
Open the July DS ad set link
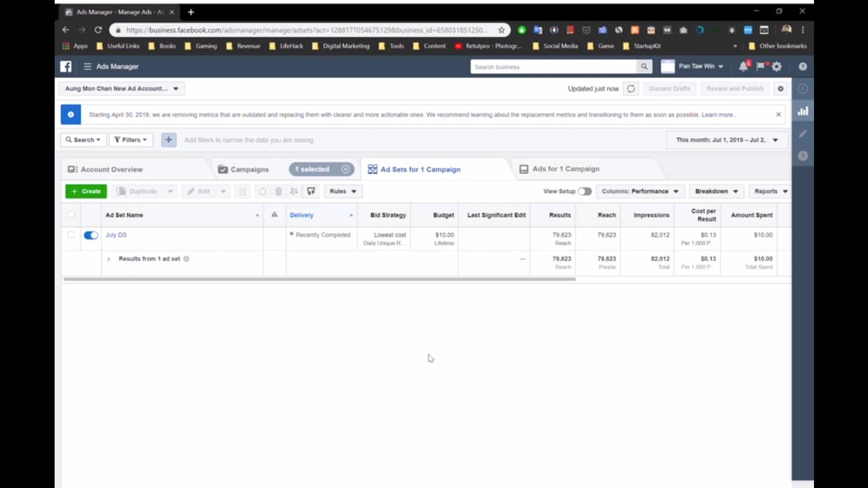click(116, 235)
